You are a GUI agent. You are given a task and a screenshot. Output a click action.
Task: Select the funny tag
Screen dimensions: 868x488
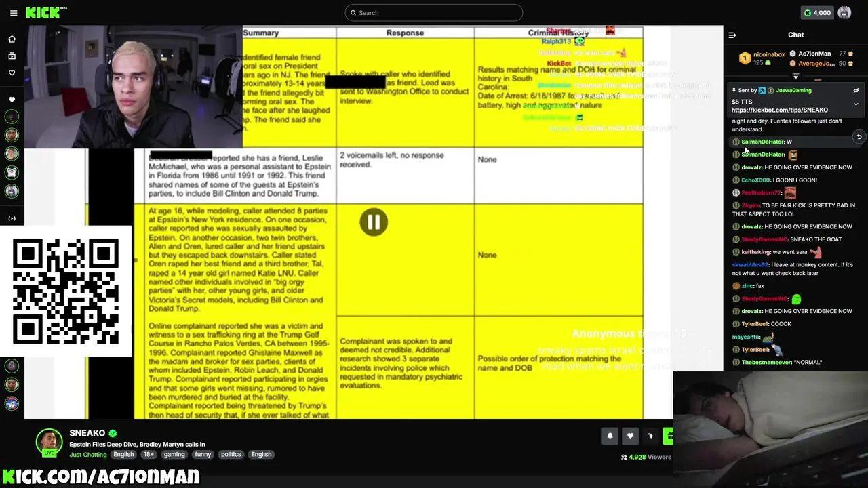(x=203, y=455)
